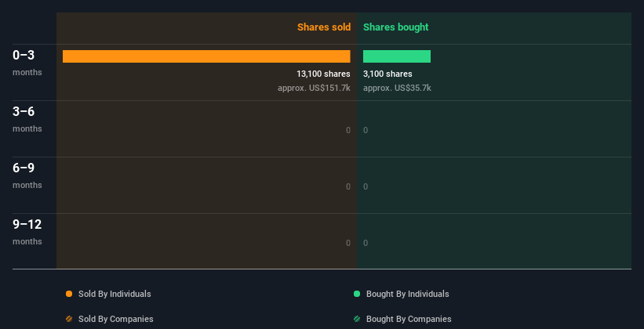Screen dimensions: 644x329
Task: Click the striped Bought By Companies icon
Action: tap(357, 319)
